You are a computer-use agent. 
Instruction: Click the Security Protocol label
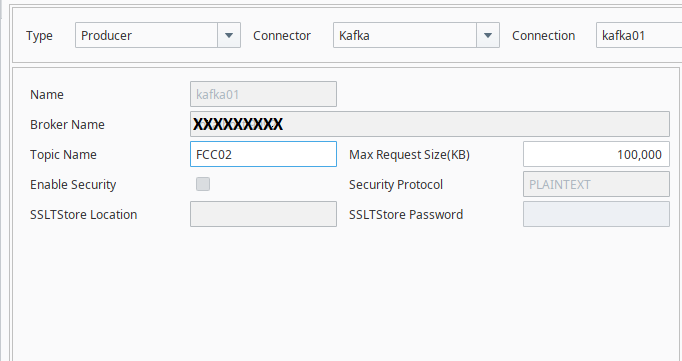[x=396, y=184]
